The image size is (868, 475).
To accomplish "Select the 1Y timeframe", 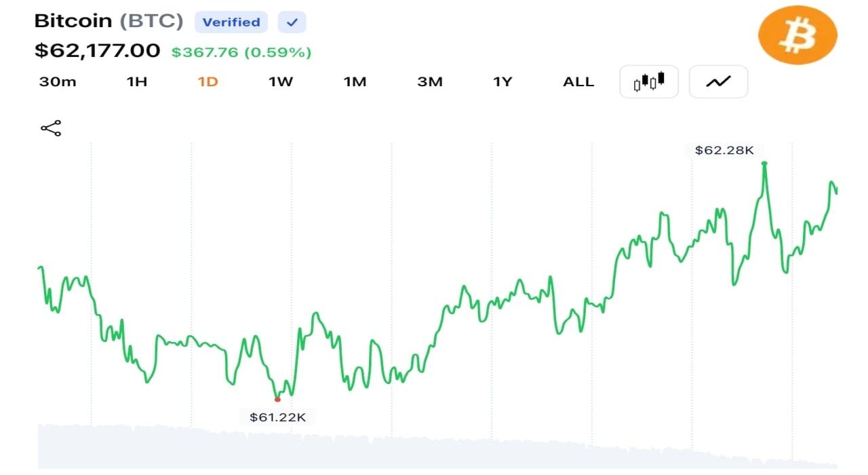I will pos(502,82).
